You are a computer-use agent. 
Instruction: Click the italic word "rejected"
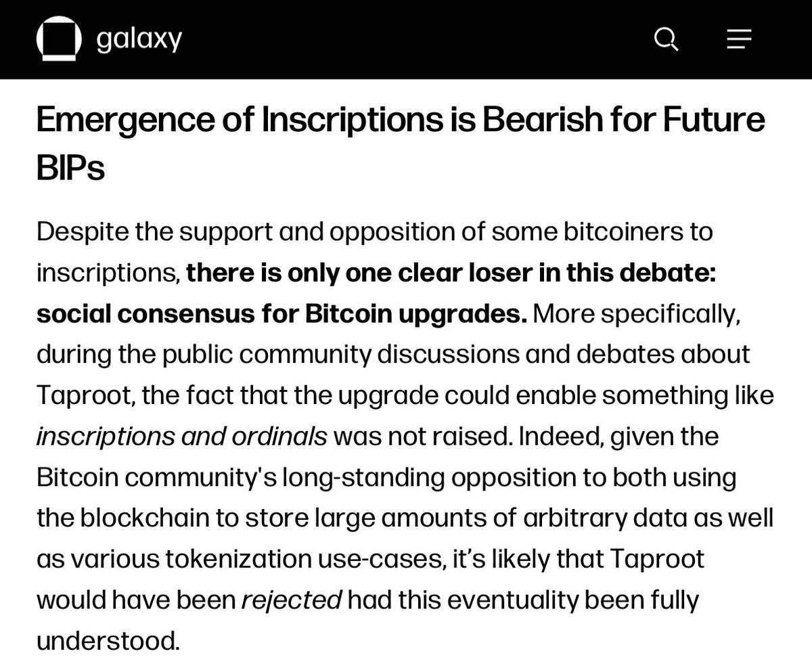click(292, 600)
